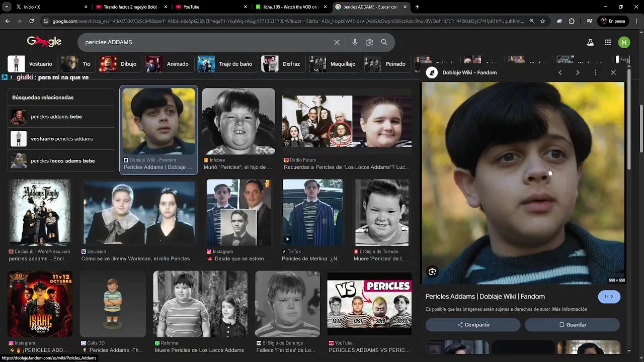Image resolution: width=644 pixels, height=362 pixels.
Task: Go to next image in preview panel
Action: pos(578,72)
